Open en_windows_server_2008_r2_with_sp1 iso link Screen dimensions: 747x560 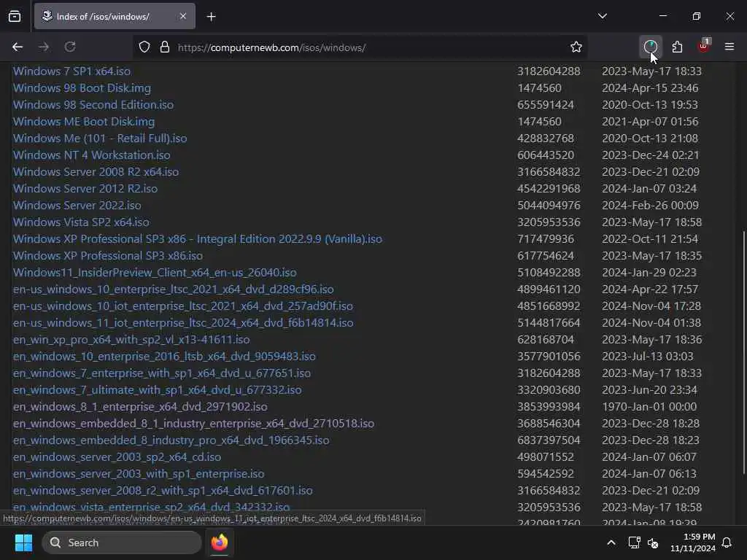coord(163,490)
